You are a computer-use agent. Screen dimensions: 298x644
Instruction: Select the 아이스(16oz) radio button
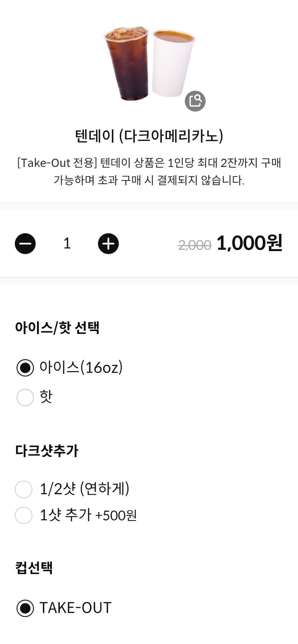25,368
